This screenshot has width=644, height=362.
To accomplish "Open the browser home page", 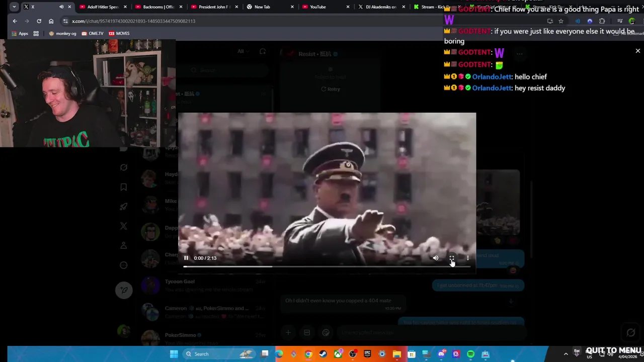I will click(51, 21).
